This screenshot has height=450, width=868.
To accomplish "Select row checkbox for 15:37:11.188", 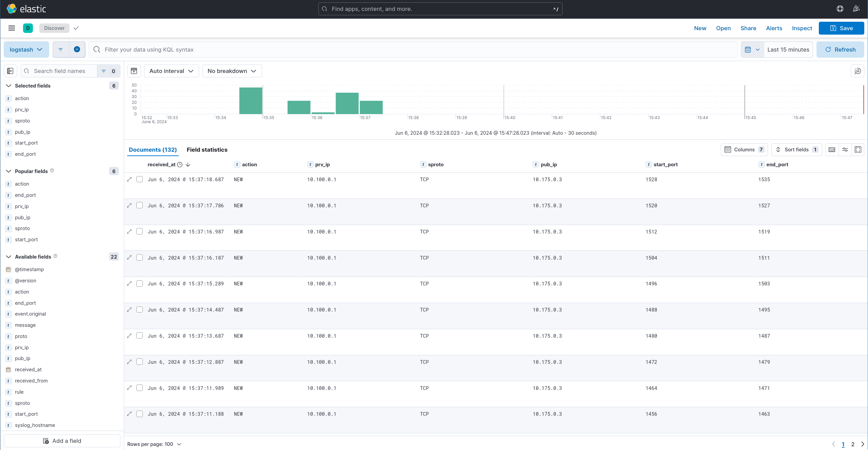I will tap(139, 414).
